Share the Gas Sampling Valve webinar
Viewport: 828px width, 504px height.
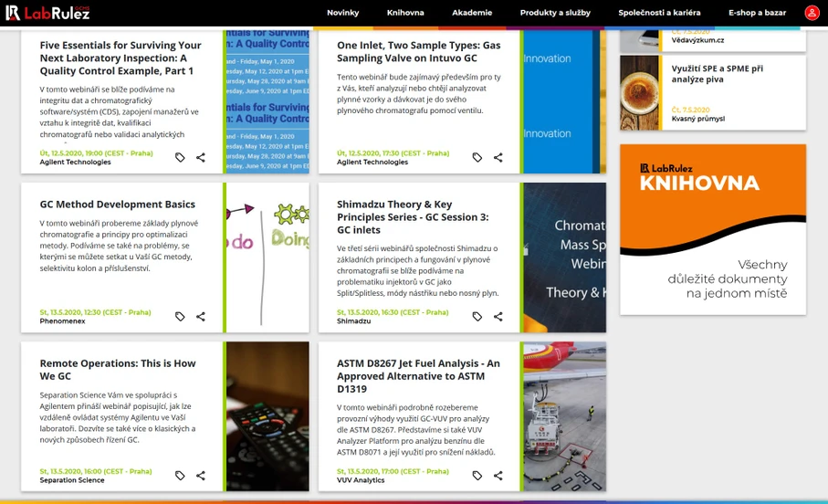498,158
